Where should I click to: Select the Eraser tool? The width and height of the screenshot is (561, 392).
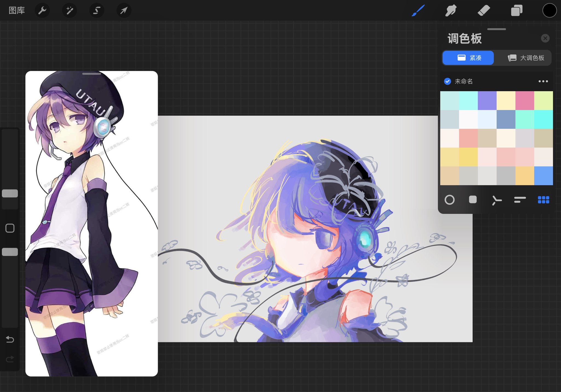484,11
